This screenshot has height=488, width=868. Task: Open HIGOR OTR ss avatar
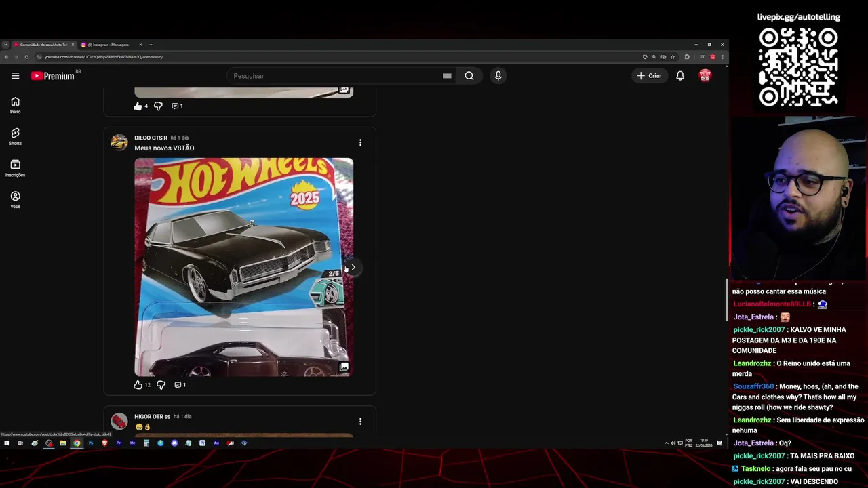(x=119, y=421)
